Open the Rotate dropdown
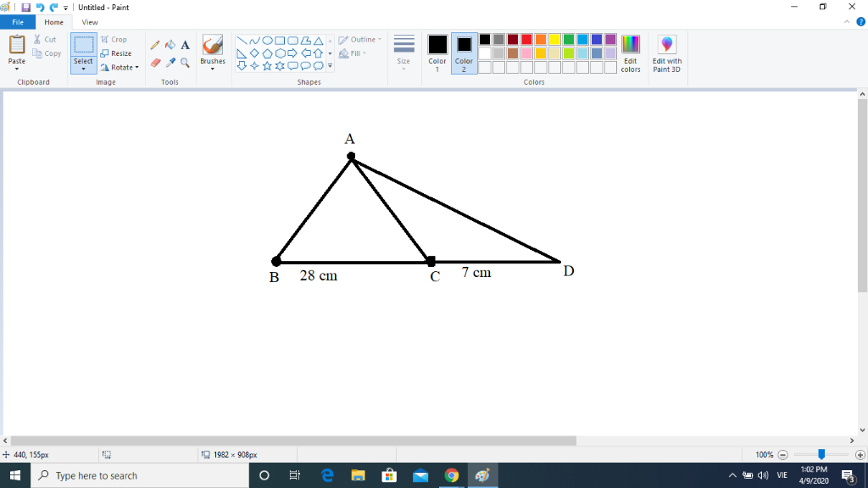Screen dimensions: 868x488 tap(120, 68)
